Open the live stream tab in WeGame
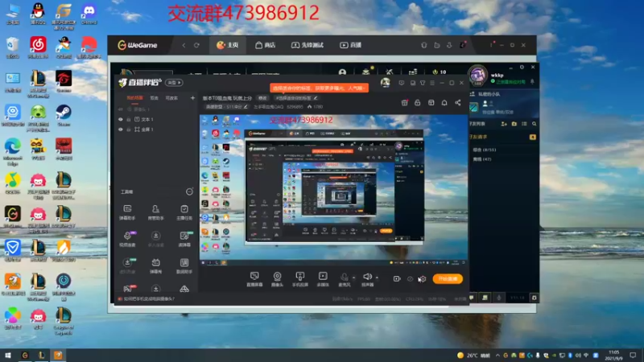Viewport: 644px width, 362px height. pyautogui.click(x=350, y=45)
